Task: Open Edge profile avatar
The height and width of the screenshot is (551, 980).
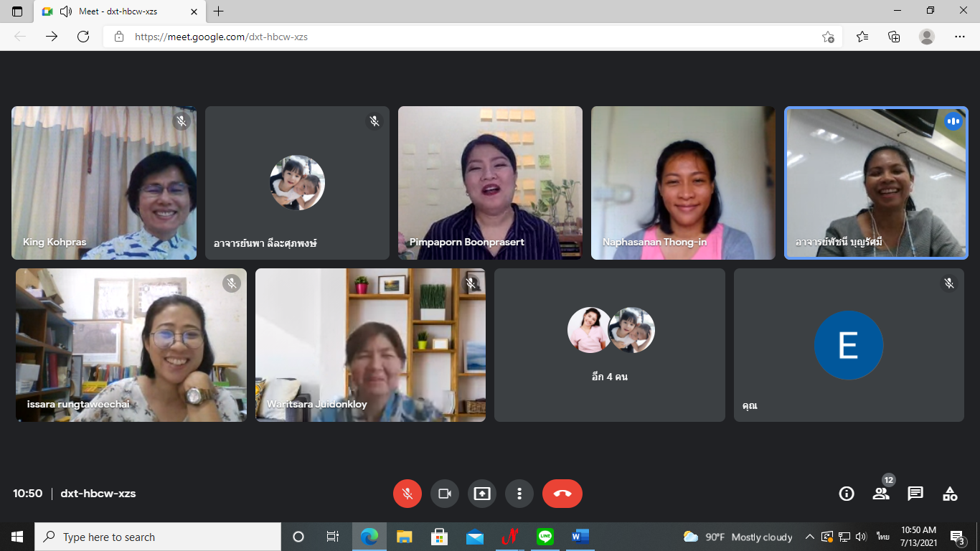Action: click(927, 37)
